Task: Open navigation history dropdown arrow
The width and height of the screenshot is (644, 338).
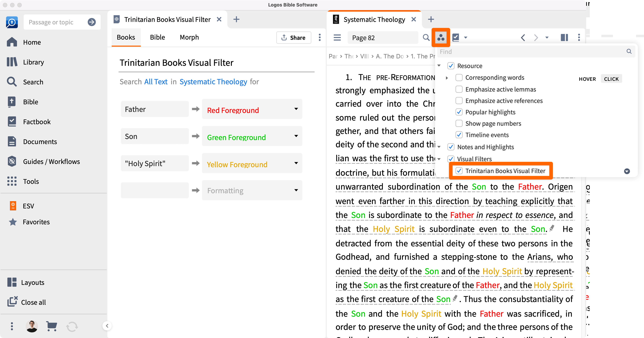Action: click(547, 37)
